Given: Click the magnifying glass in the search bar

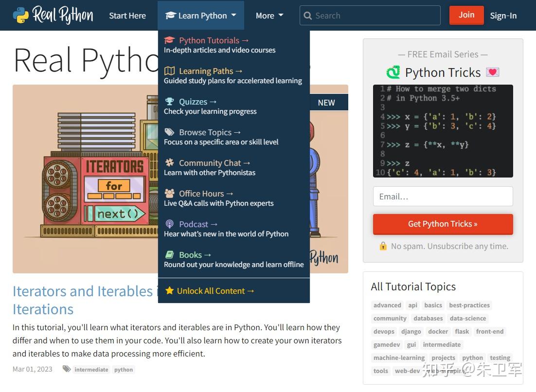Looking at the screenshot, I should tap(308, 16).
